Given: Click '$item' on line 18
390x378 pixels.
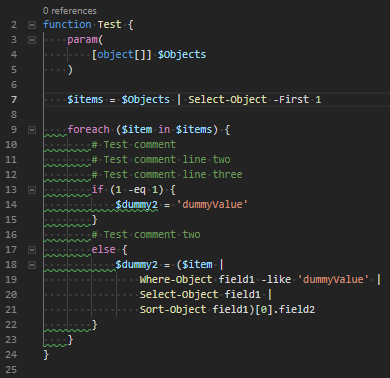Looking at the screenshot, I should click(x=197, y=265).
